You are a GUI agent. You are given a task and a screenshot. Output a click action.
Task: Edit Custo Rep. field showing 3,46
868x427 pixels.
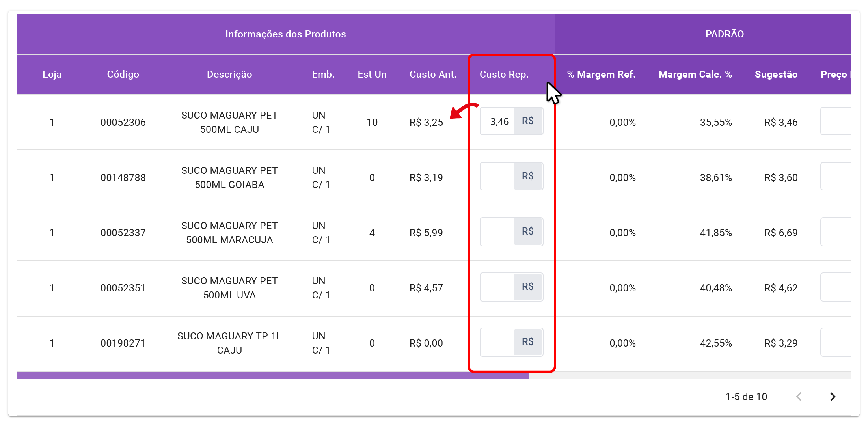497,121
